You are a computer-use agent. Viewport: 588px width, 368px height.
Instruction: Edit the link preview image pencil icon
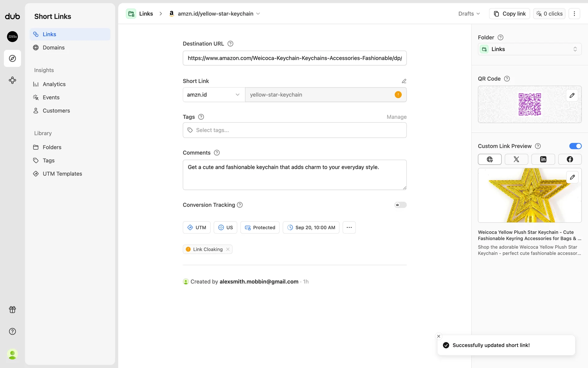[572, 177]
